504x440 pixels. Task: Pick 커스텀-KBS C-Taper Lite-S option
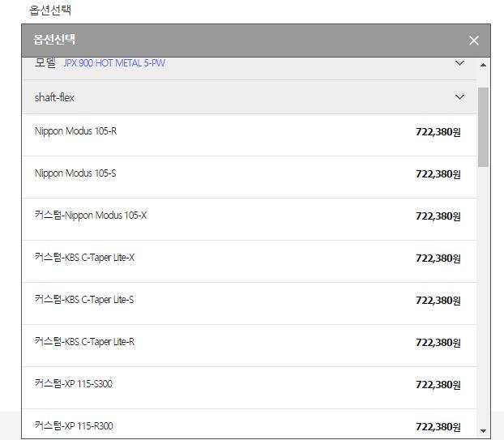click(x=84, y=300)
